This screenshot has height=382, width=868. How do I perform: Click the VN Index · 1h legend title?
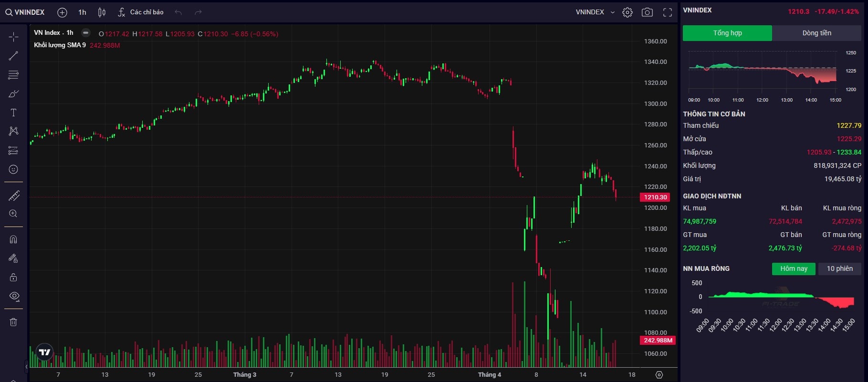point(53,33)
